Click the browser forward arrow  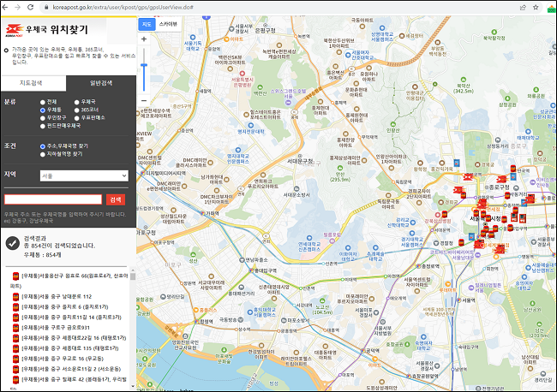coord(17,7)
